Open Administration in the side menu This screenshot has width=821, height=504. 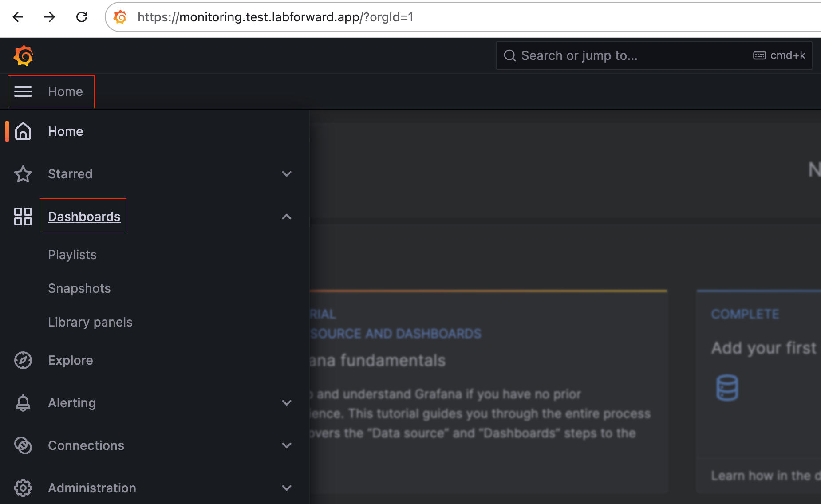tap(92, 488)
